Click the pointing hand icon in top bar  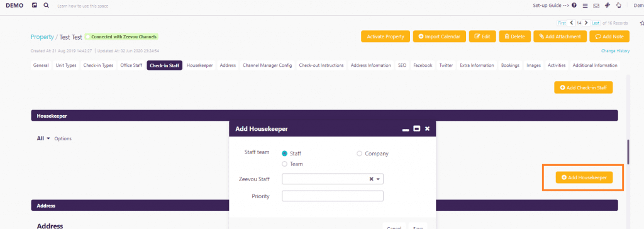[619, 5]
